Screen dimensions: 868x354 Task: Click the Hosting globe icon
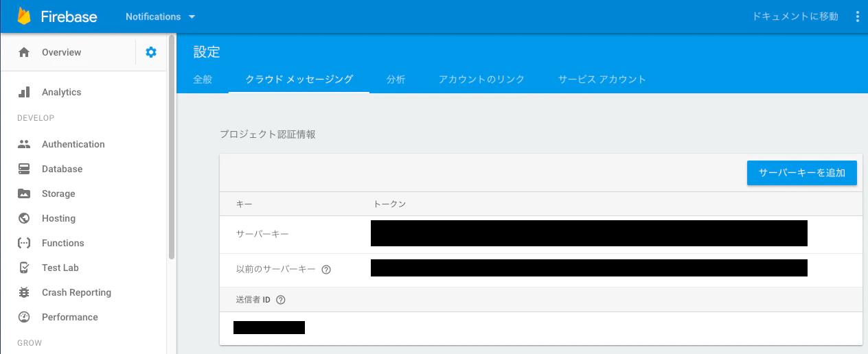tap(24, 218)
